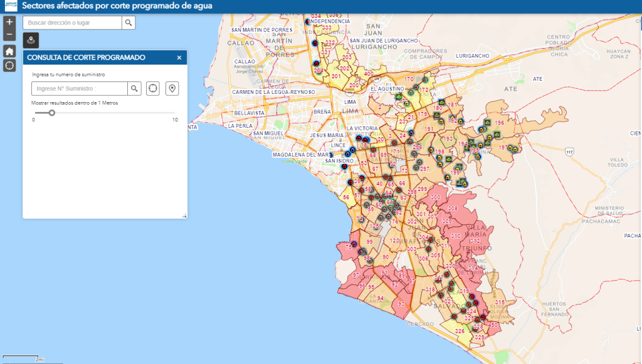Click the address search magnifier icon
The image size is (642, 364).
128,23
